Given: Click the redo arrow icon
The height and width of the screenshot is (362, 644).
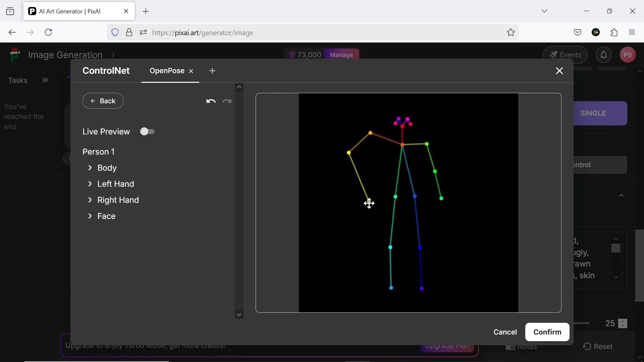Looking at the screenshot, I should coord(227,101).
